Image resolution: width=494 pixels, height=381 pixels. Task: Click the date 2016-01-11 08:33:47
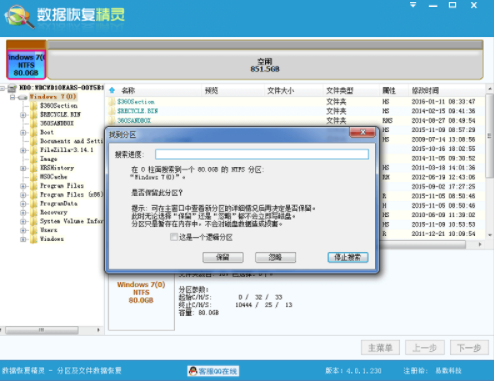[443, 101]
